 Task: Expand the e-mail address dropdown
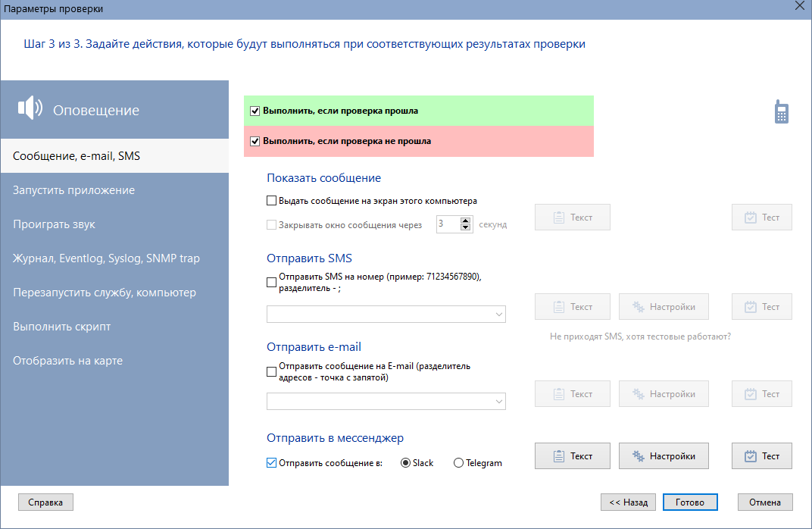tap(498, 402)
